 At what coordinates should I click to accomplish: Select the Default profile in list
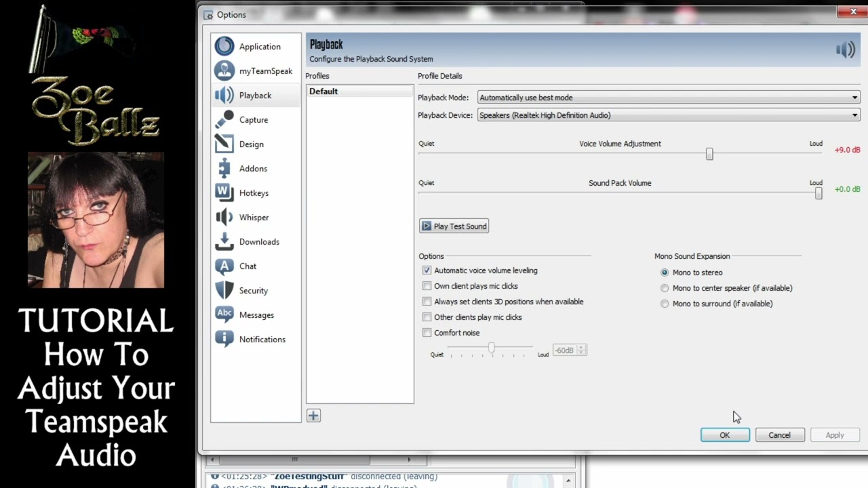tap(359, 91)
